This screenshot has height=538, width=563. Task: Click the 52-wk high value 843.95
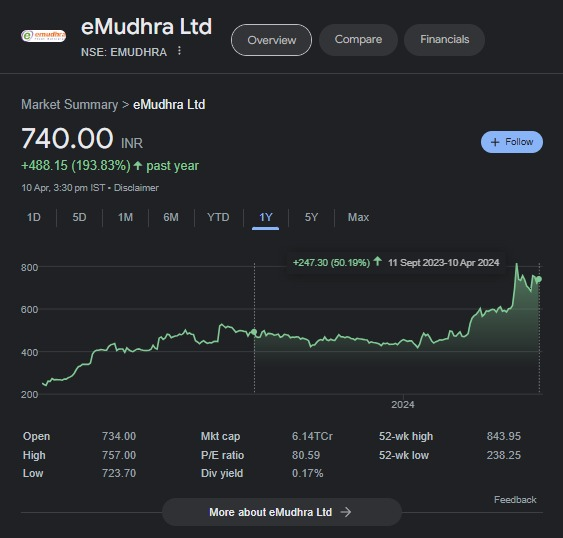coord(503,436)
